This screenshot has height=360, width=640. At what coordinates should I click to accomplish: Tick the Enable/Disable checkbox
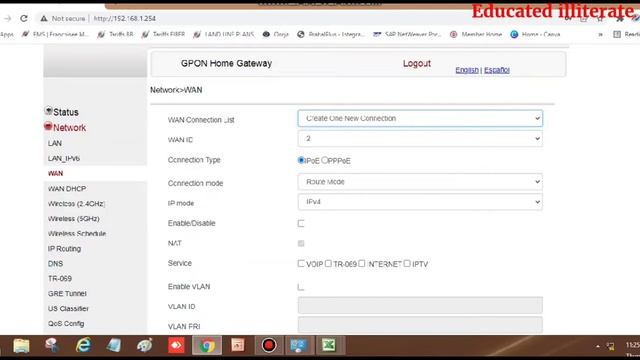pyautogui.click(x=301, y=223)
